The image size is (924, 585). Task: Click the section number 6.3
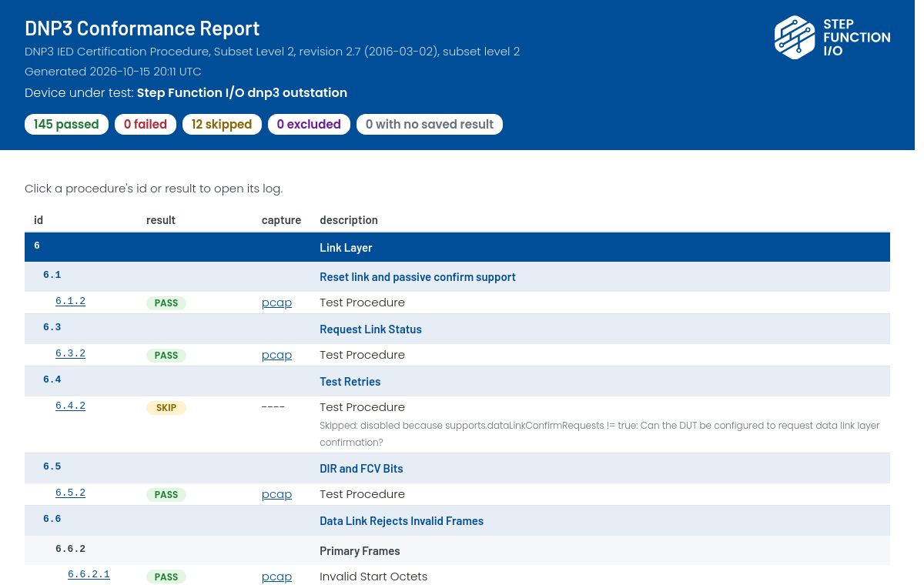(52, 327)
